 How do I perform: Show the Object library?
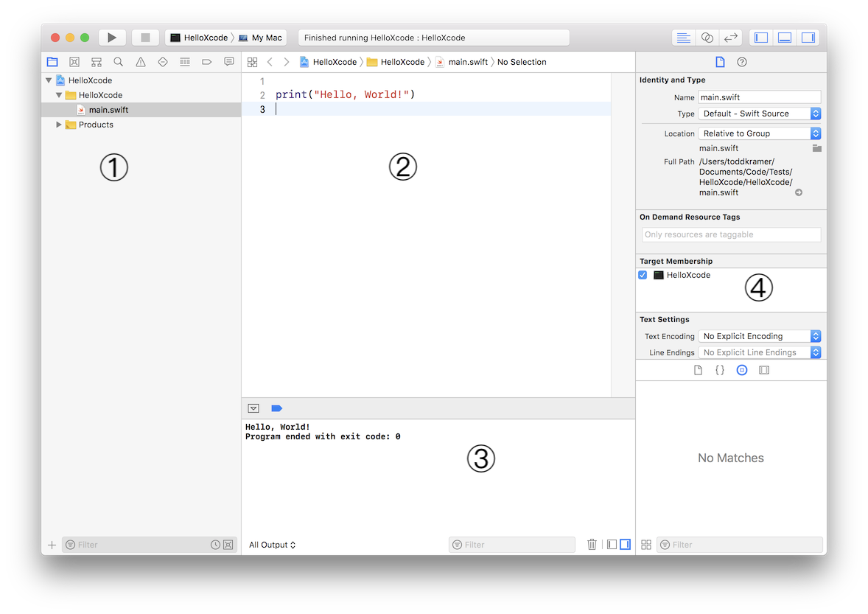742,370
